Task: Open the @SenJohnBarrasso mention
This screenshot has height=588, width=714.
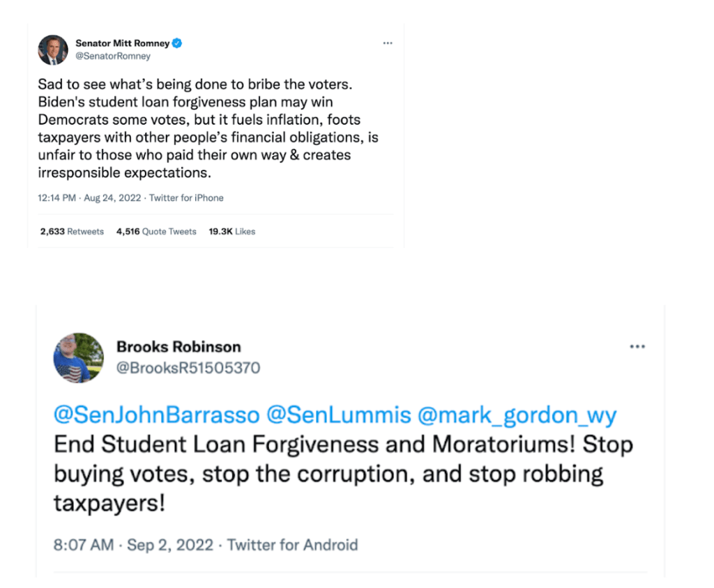Action: click(157, 416)
